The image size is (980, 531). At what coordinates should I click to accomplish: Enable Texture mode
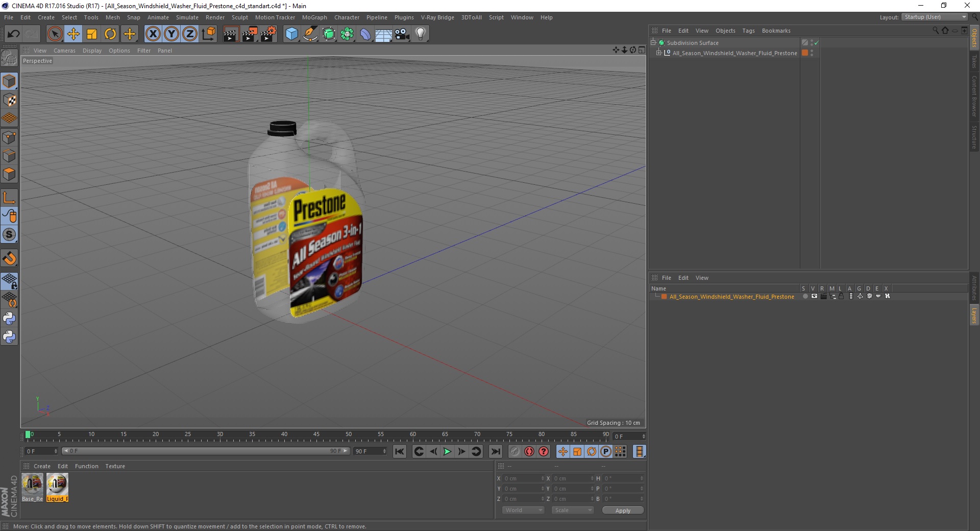tap(10, 100)
